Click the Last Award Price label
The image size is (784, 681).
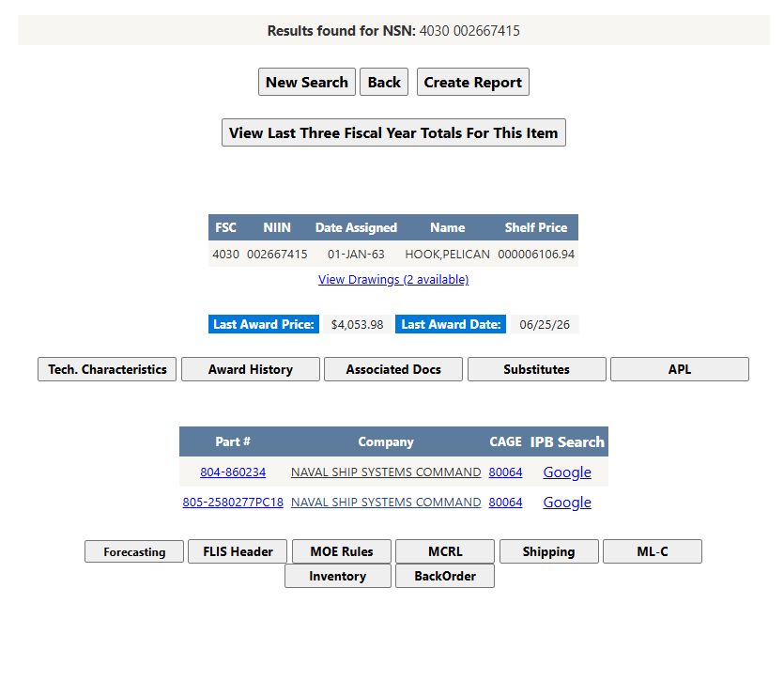tap(264, 324)
